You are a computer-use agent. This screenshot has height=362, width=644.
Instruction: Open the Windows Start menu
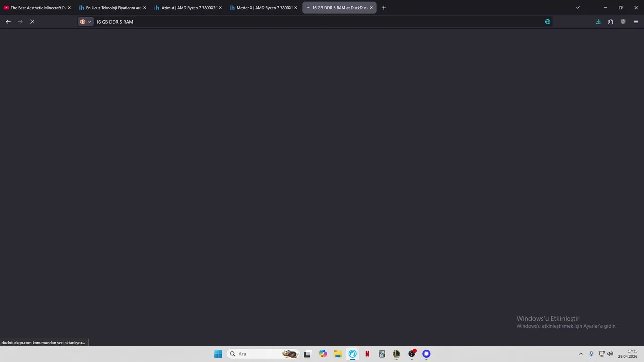218,354
